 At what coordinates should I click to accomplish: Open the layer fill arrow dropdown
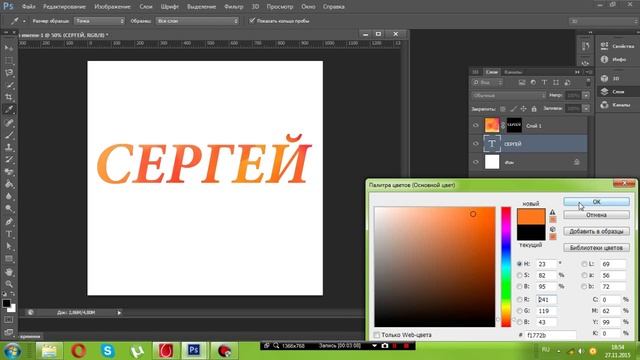click(x=586, y=109)
